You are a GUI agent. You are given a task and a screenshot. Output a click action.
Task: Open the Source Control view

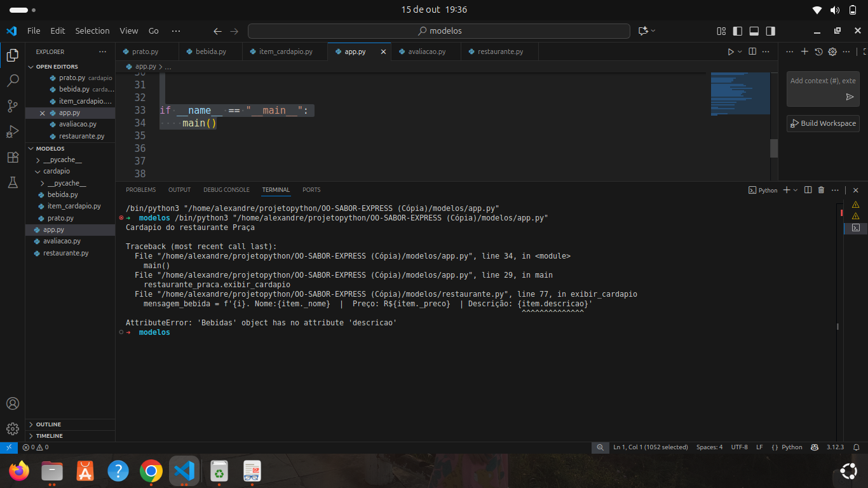pyautogui.click(x=12, y=106)
